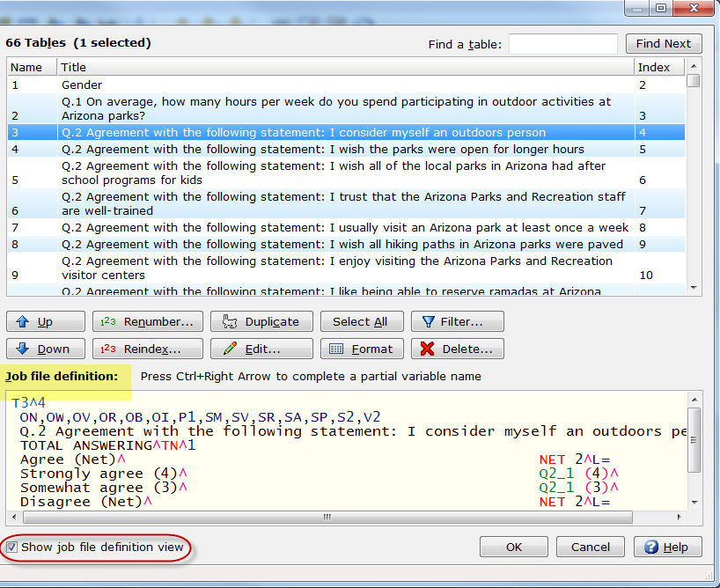Image resolution: width=720 pixels, height=588 pixels.
Task: Toggle Show job file definition view checkbox
Action: point(12,548)
